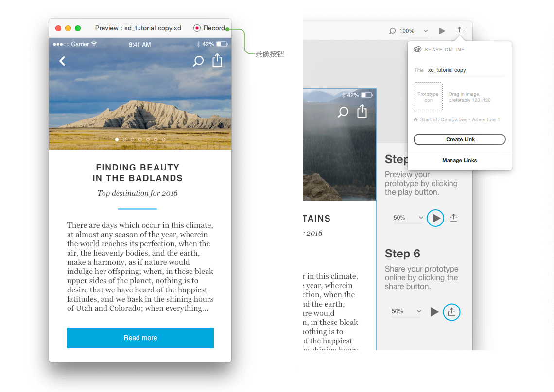Click the Creative Cloud icon in Share Online panel
This screenshot has height=392, width=554.
click(417, 49)
